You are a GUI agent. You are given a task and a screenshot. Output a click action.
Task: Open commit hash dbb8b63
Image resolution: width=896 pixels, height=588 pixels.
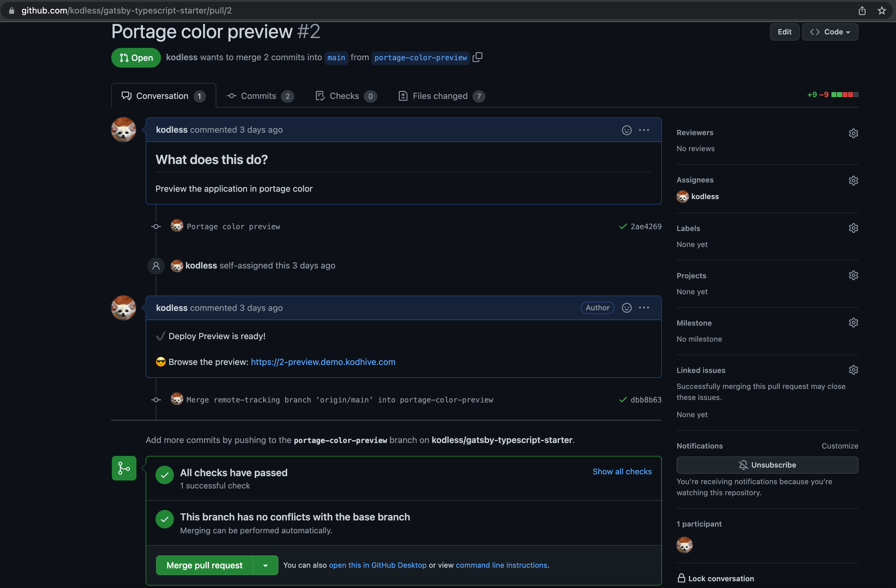pyautogui.click(x=646, y=399)
